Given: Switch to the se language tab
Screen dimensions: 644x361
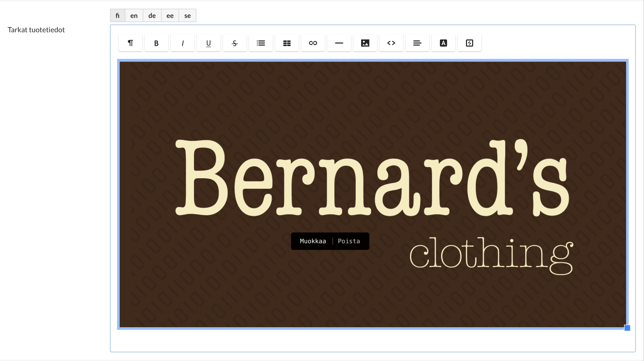Looking at the screenshot, I should [x=187, y=16].
